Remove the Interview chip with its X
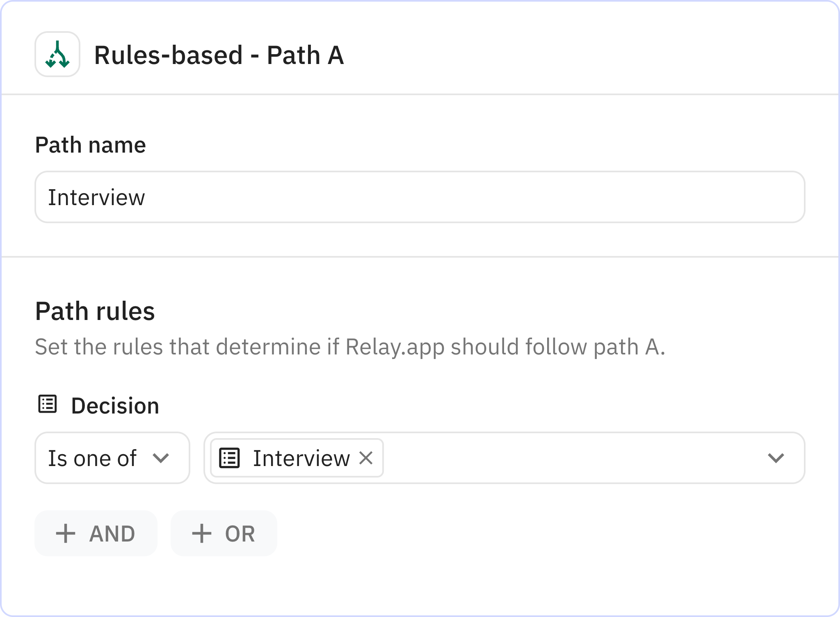The height and width of the screenshot is (617, 840). tap(365, 458)
